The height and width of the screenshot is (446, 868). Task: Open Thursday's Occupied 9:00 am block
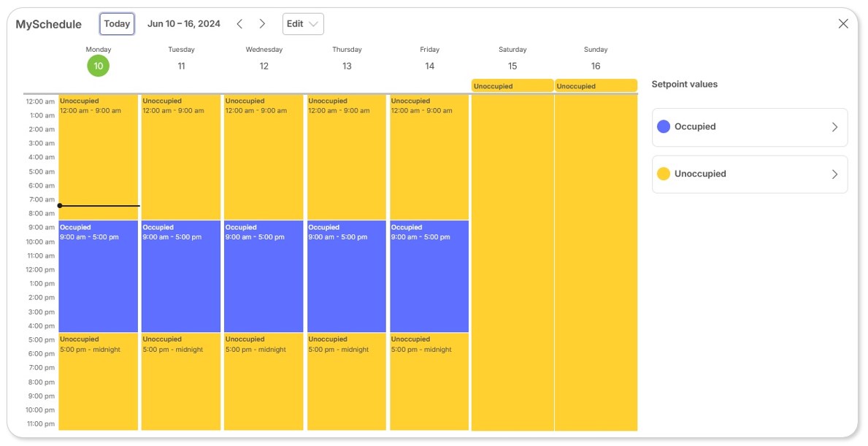(347, 277)
